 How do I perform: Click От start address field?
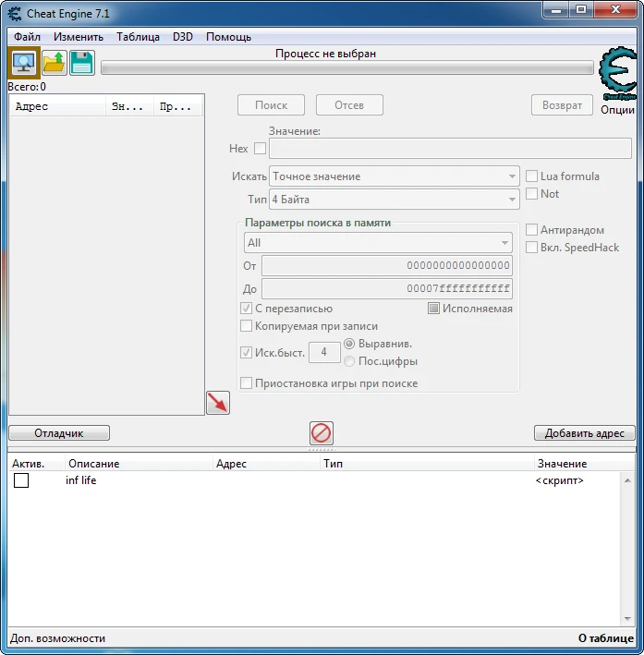[x=387, y=265]
